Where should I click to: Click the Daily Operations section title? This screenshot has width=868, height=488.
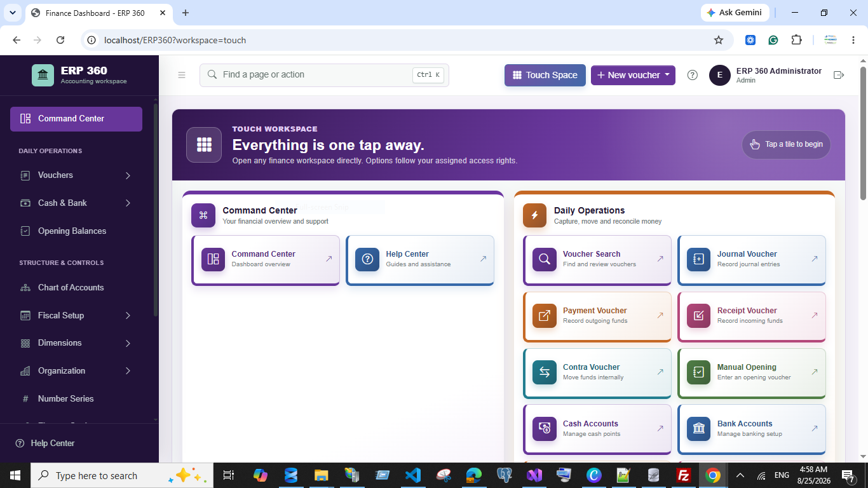pyautogui.click(x=589, y=210)
